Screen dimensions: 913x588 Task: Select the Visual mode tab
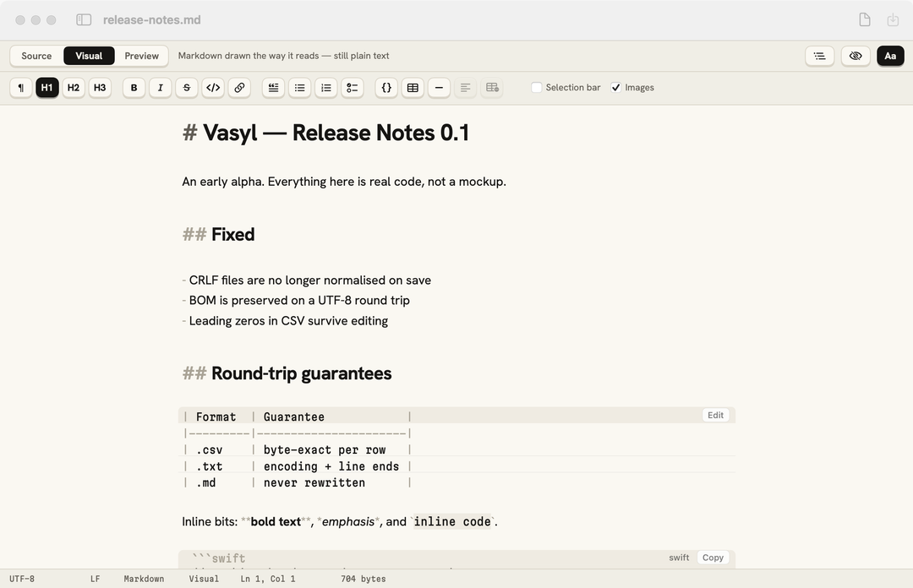click(89, 56)
